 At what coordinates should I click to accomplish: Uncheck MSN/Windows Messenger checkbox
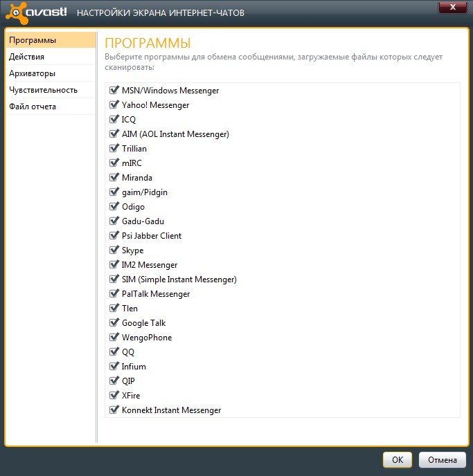point(114,90)
